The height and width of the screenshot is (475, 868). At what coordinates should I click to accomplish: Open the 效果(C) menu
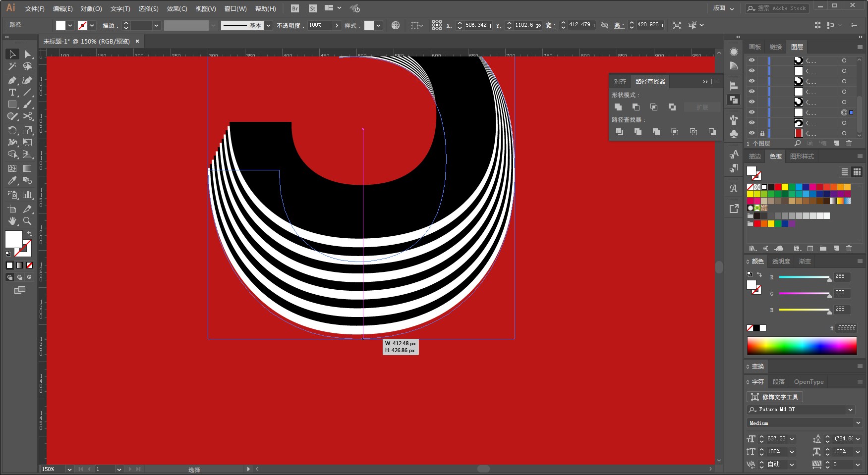(x=176, y=9)
